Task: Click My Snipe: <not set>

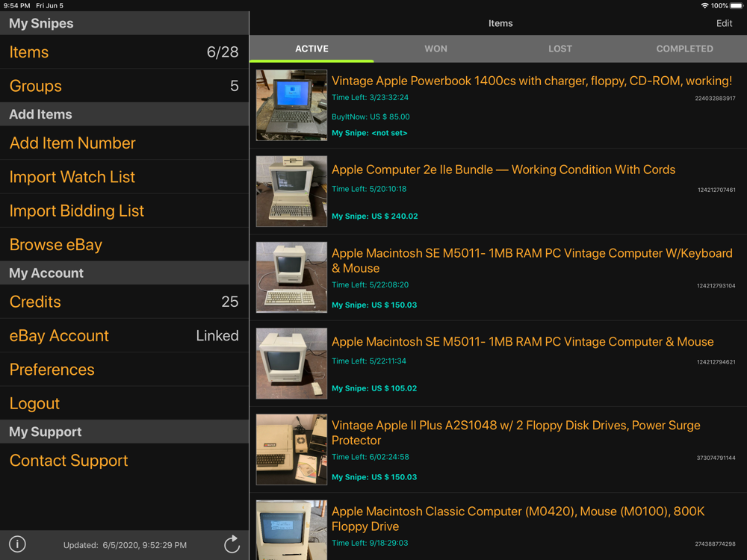Action: click(x=370, y=133)
